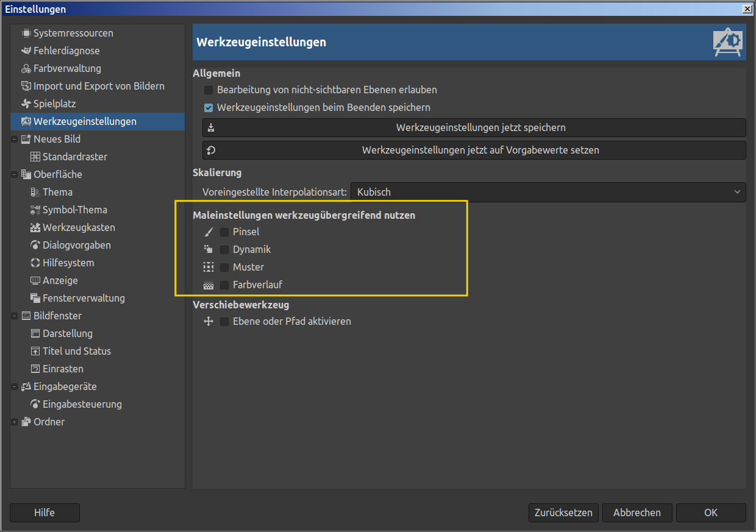Expand the Ordner tree section

[x=14, y=422]
